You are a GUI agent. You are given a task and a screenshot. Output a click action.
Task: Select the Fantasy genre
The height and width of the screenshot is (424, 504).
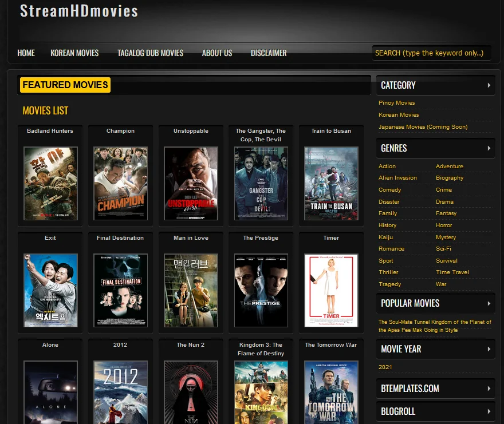(x=446, y=213)
